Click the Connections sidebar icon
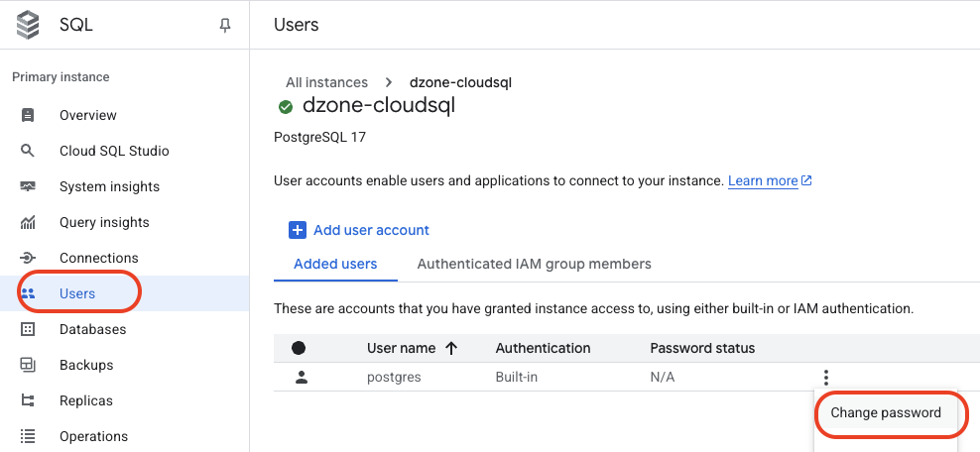 [28, 258]
